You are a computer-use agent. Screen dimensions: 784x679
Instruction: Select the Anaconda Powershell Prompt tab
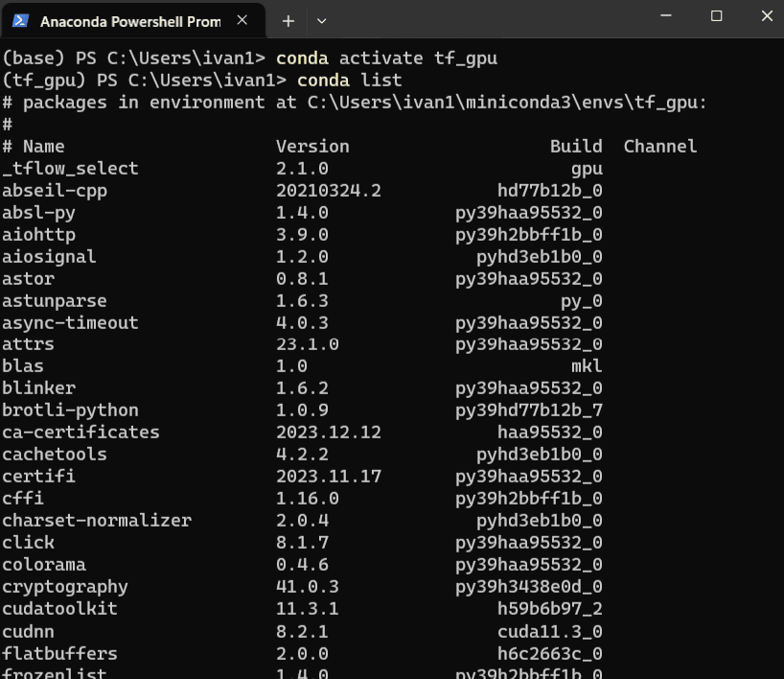pyautogui.click(x=129, y=20)
